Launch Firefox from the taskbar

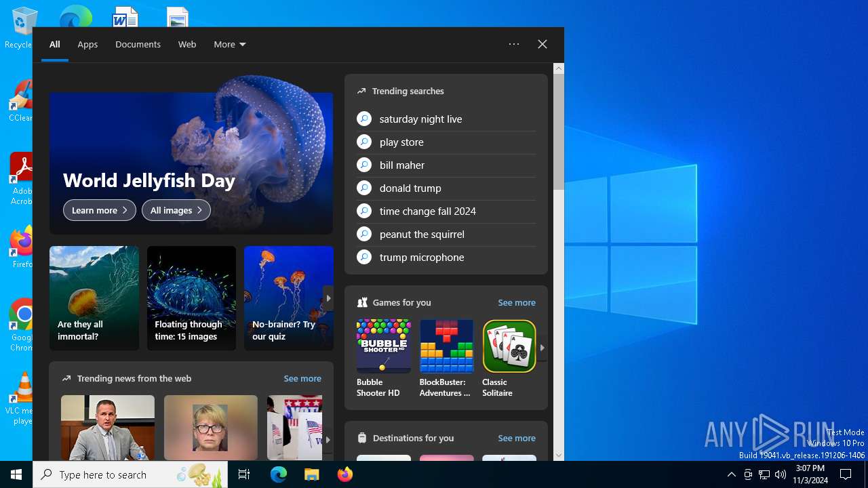pos(345,474)
